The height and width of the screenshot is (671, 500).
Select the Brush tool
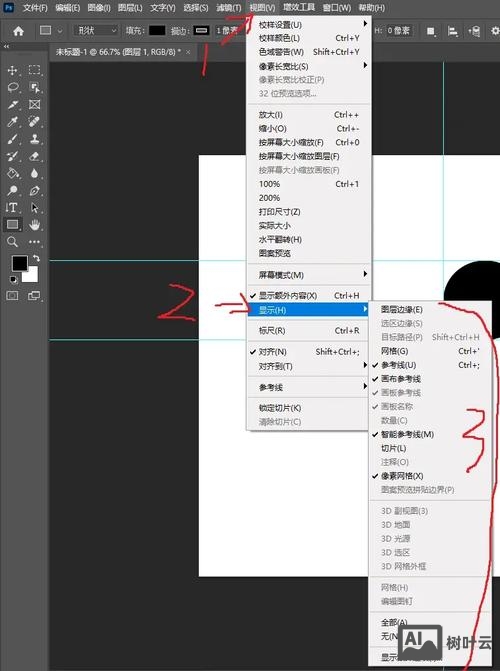(12, 139)
